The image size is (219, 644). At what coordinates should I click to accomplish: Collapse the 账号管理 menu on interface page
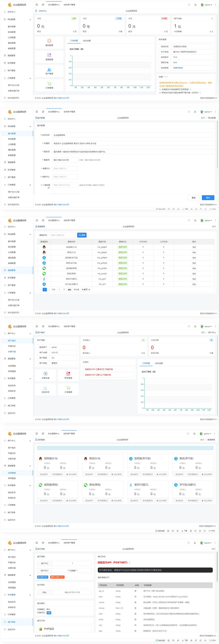click(x=30, y=595)
